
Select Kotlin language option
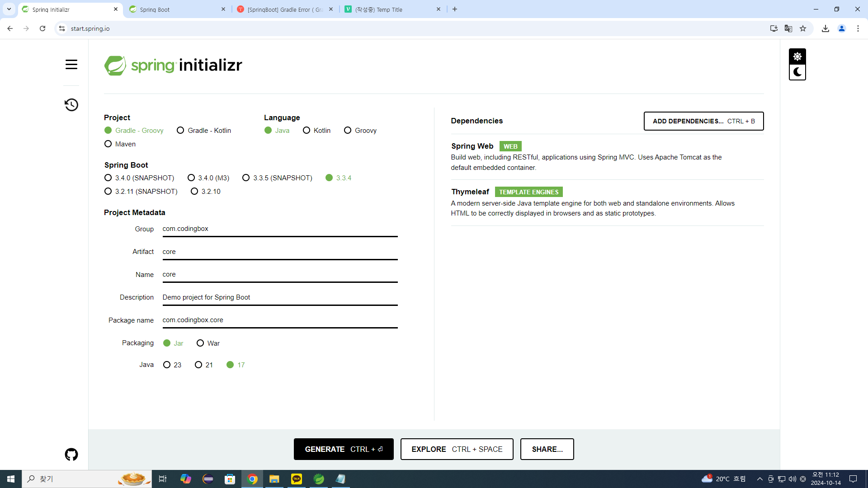point(307,131)
